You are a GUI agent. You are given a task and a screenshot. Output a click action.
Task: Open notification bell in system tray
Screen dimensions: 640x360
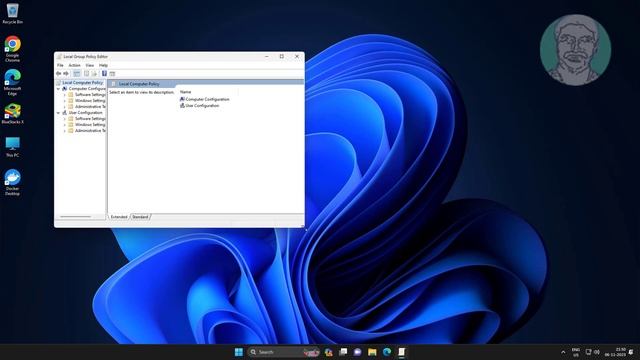(x=631, y=352)
